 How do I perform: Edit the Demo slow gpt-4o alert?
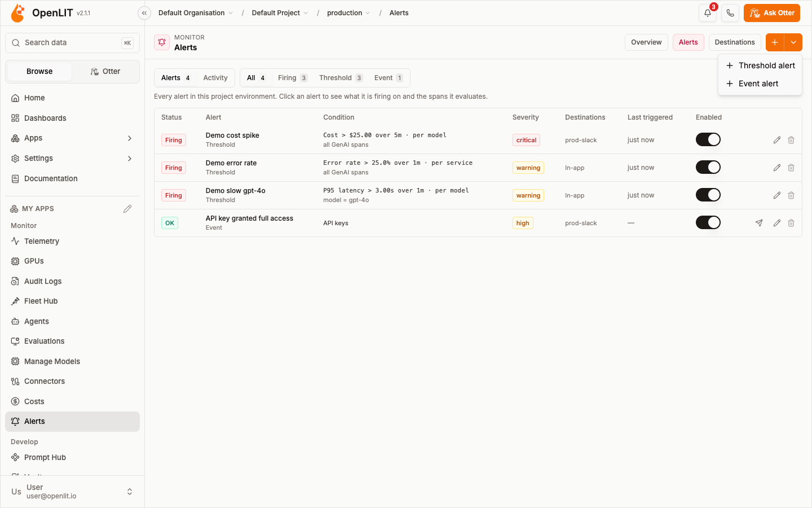pyautogui.click(x=777, y=195)
